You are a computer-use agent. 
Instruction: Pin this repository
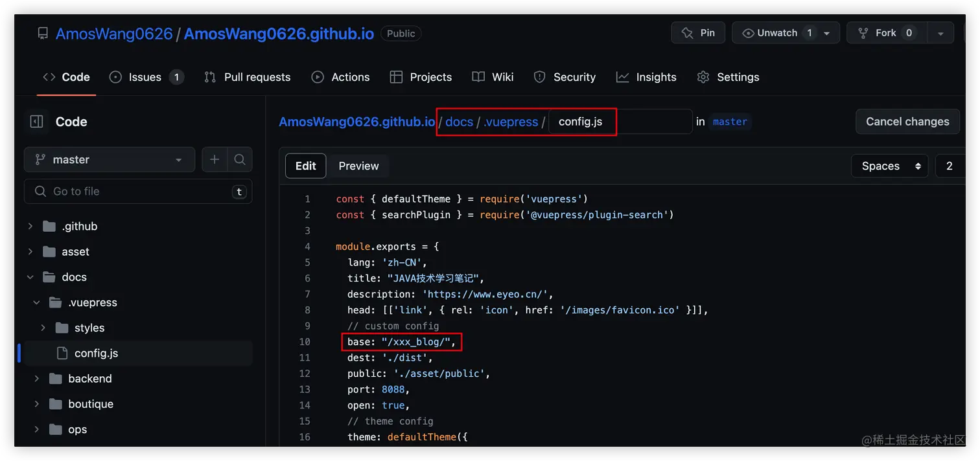coord(698,33)
